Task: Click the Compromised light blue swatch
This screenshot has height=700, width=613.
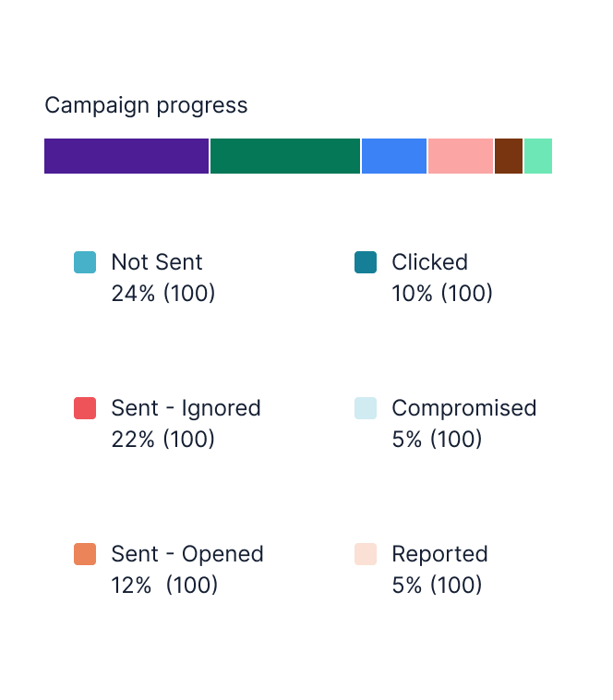Action: 366,408
